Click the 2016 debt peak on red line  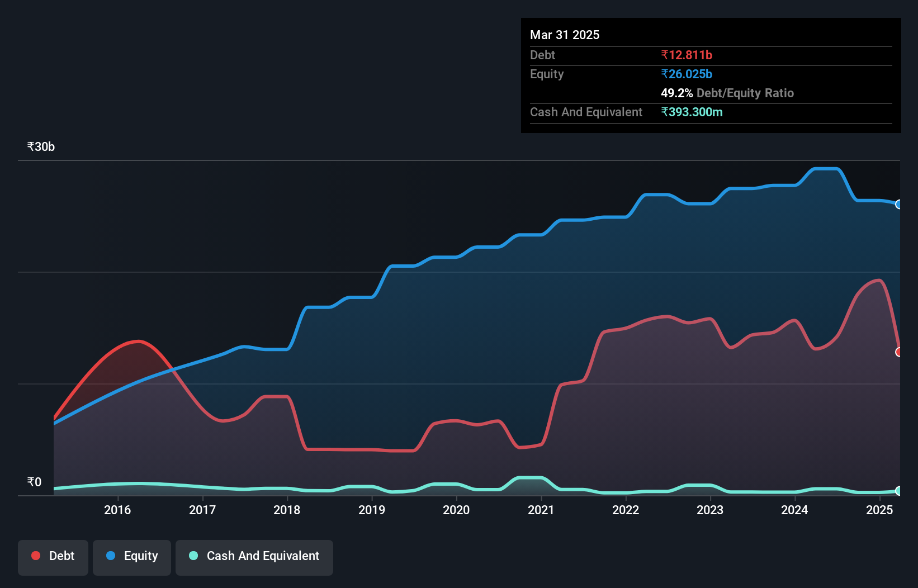coord(138,341)
